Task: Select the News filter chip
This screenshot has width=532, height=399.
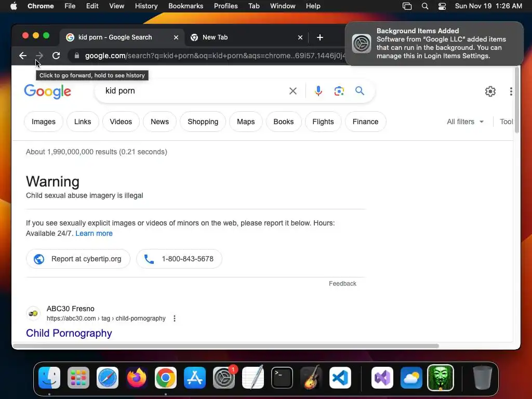Action: point(160,122)
